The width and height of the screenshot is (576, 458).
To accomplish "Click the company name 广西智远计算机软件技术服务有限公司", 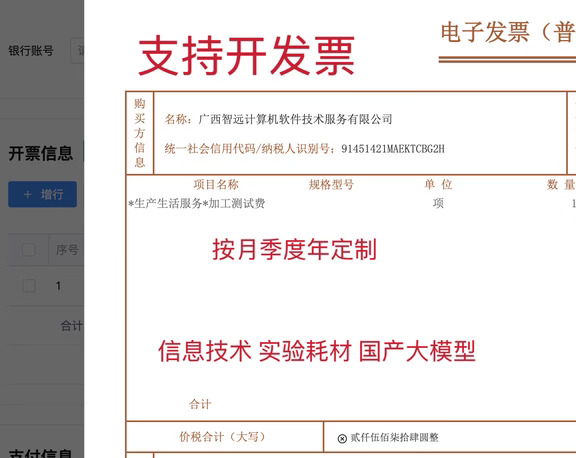I will click(295, 119).
